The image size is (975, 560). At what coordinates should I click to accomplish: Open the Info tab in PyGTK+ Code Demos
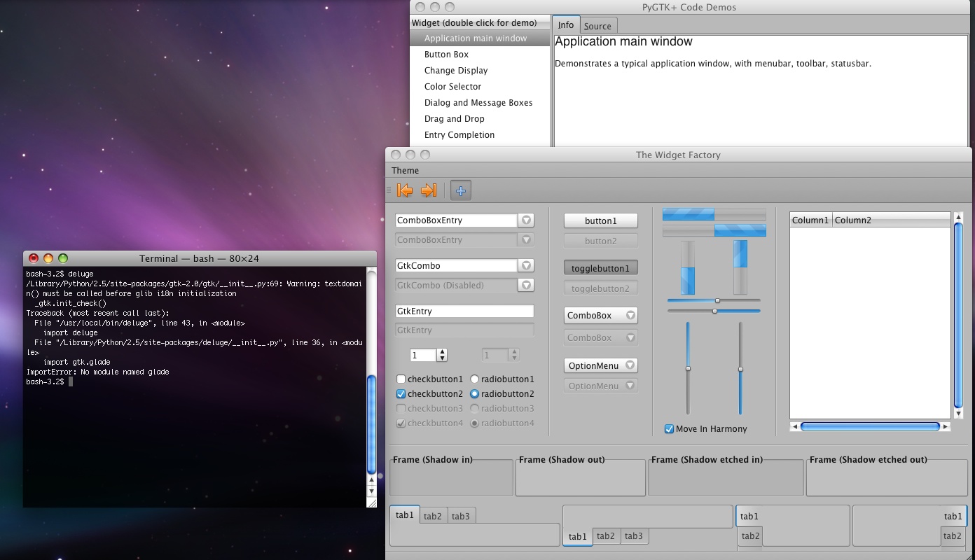pos(566,24)
